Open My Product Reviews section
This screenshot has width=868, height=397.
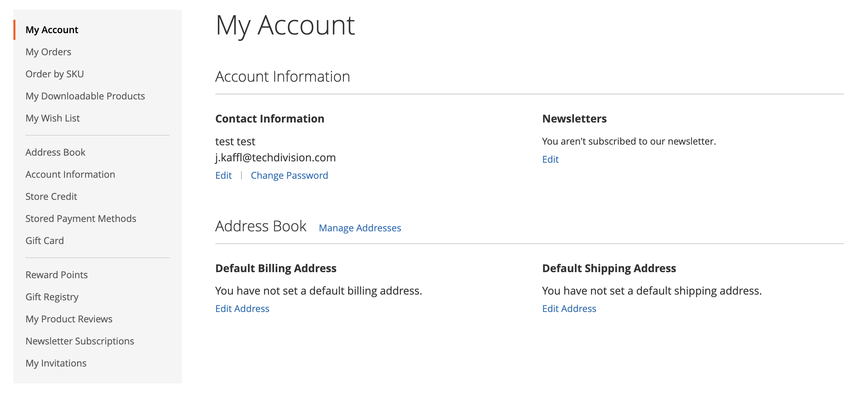coord(69,318)
